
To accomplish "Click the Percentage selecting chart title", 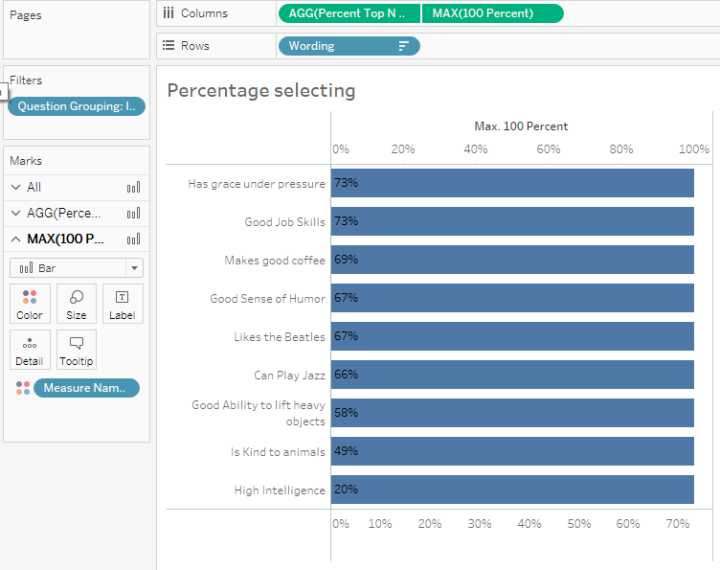I will (x=261, y=90).
